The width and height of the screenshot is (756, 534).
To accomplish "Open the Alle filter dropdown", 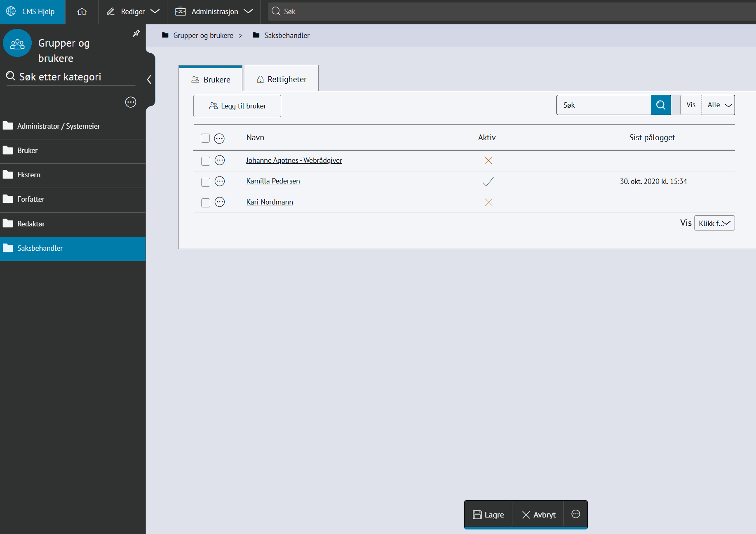I will pos(718,105).
